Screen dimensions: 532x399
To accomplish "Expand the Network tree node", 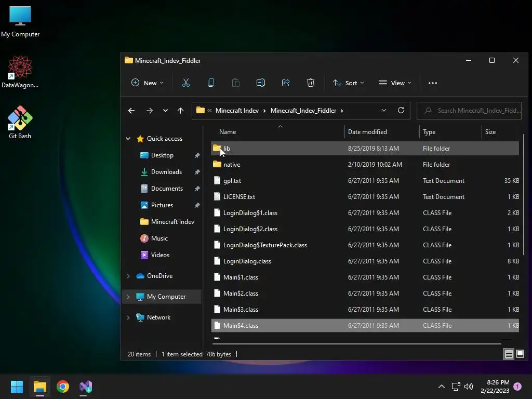I will [x=128, y=317].
